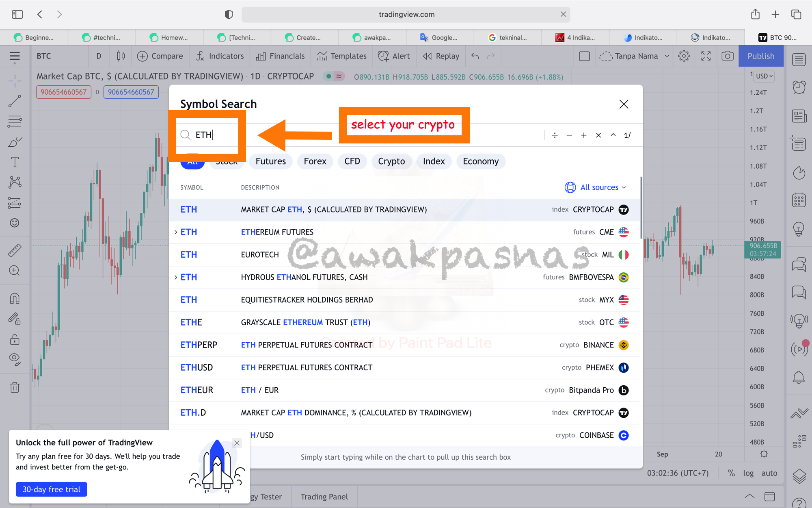Open the Fibonacci retracement tools
Screen dimensions: 812x508
(x=15, y=122)
